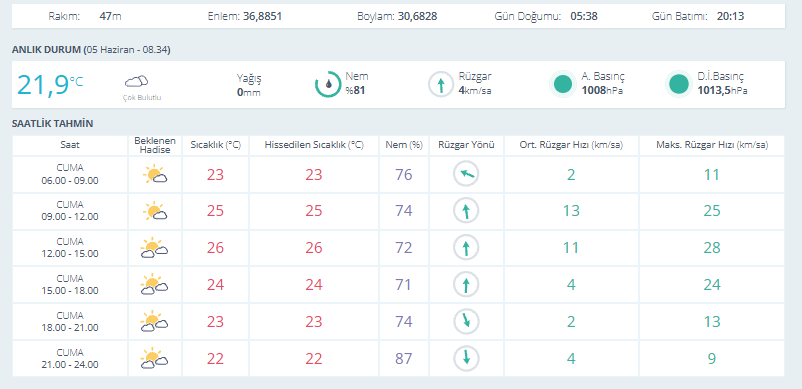Click weather icon for 12.00 - 15.00 row

tap(154, 248)
